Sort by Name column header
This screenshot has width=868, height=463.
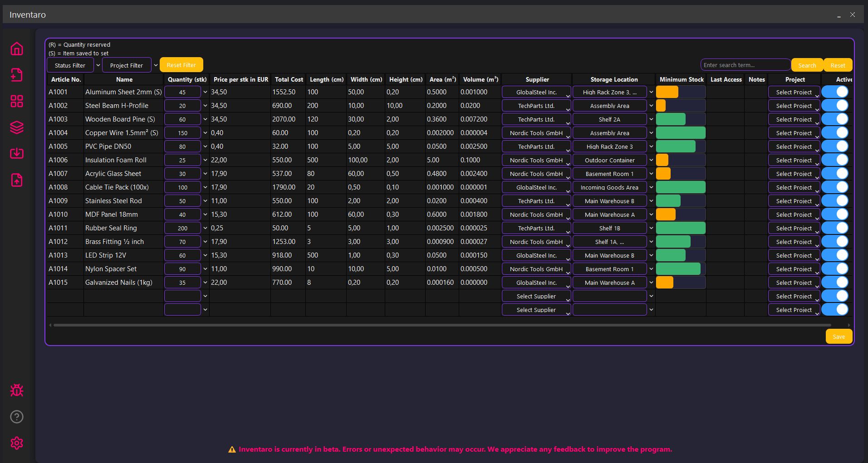(x=124, y=79)
